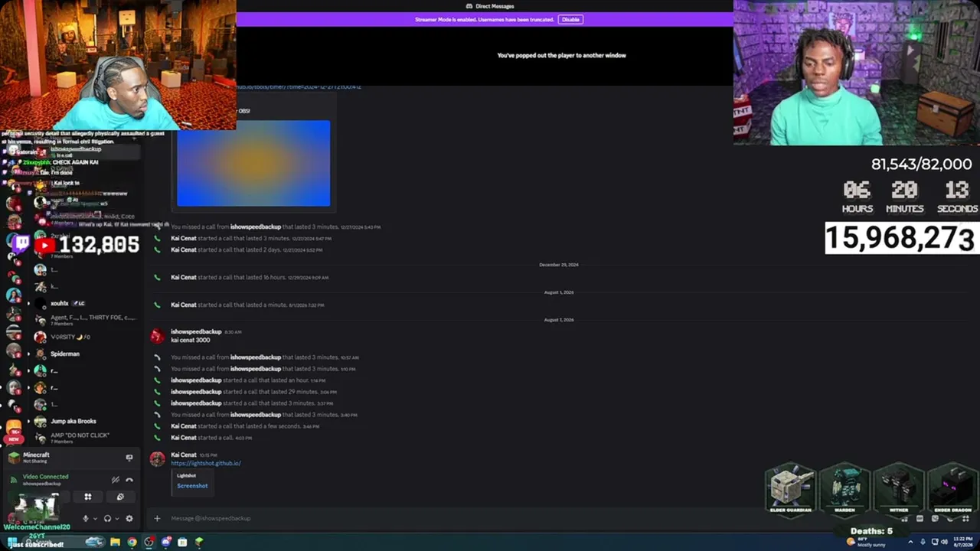Image resolution: width=980 pixels, height=551 pixels.
Task: Click the Minecraft activity icon in Discord panel
Action: click(14, 458)
